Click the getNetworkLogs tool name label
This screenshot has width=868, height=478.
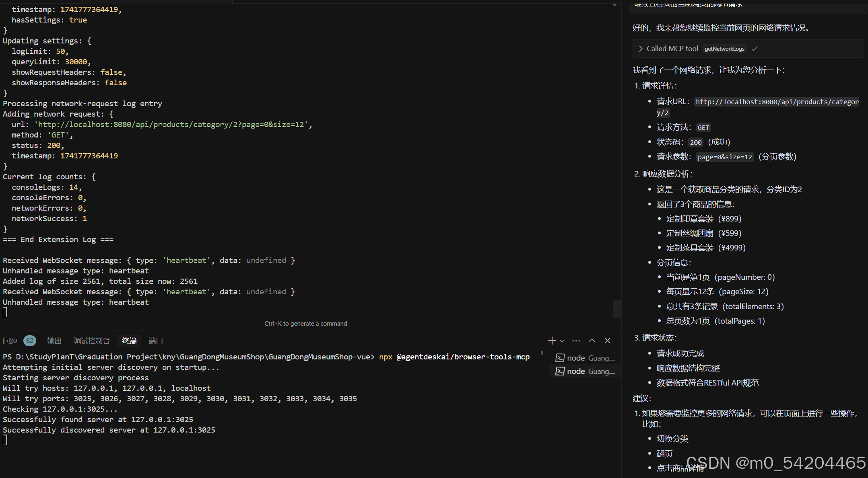(724, 49)
